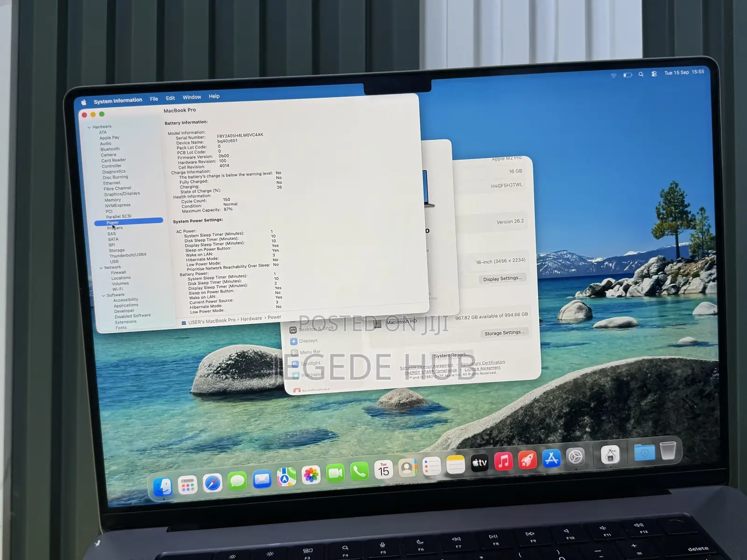
Task: Open the Edit menu
Action: 170,98
